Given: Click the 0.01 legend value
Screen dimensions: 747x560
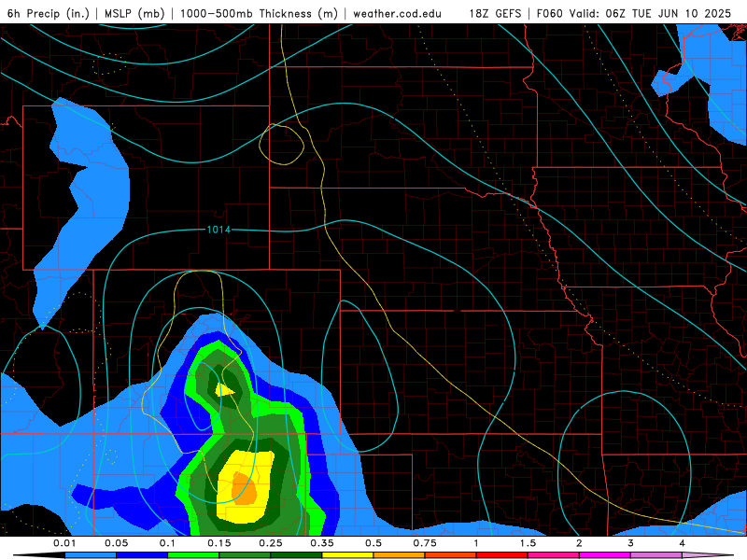Looking at the screenshot, I should click(64, 543).
